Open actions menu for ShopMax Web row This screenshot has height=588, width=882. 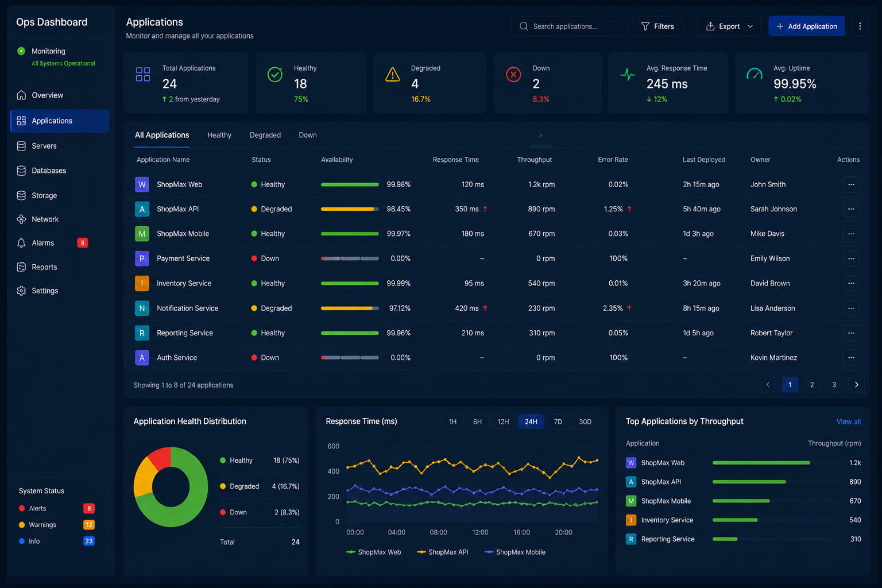851,184
